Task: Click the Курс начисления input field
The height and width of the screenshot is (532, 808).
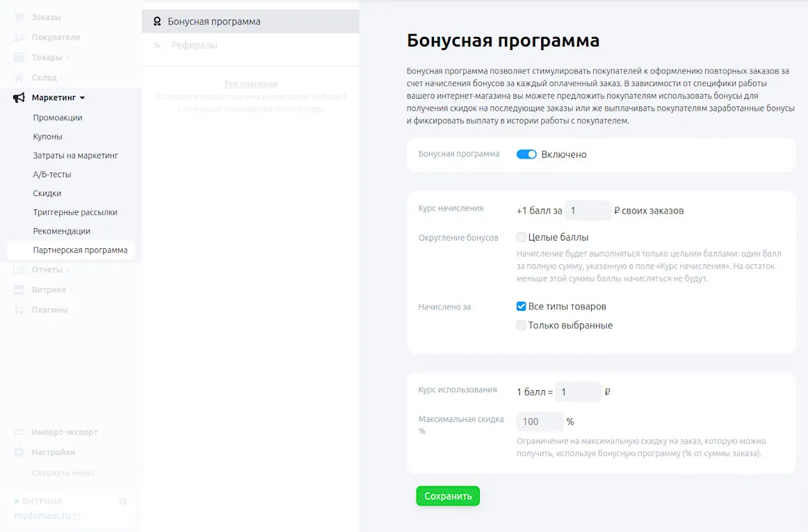Action: point(588,210)
